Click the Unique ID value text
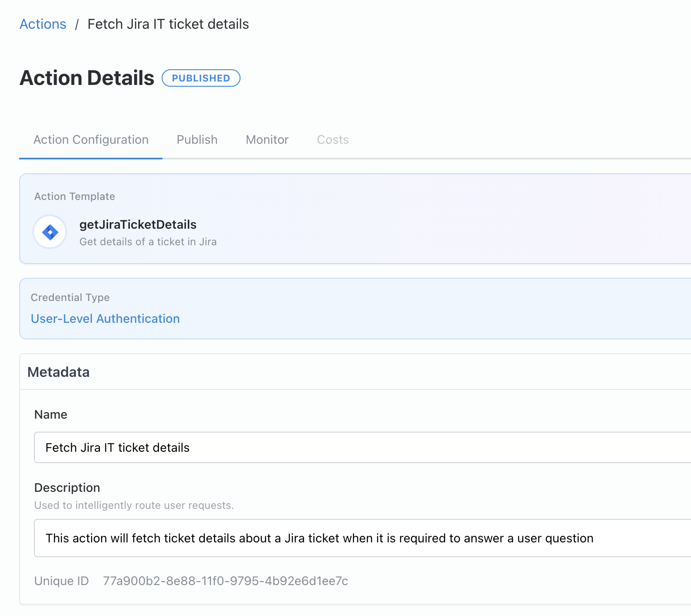The width and height of the screenshot is (691, 616). [225, 581]
